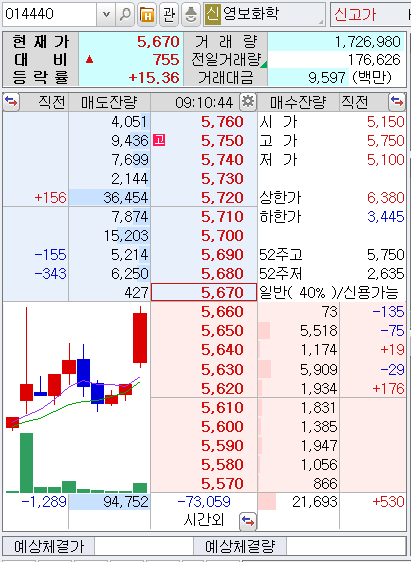This screenshot has width=411, height=562.
Task: Open order book settings gear icon
Action: click(248, 102)
